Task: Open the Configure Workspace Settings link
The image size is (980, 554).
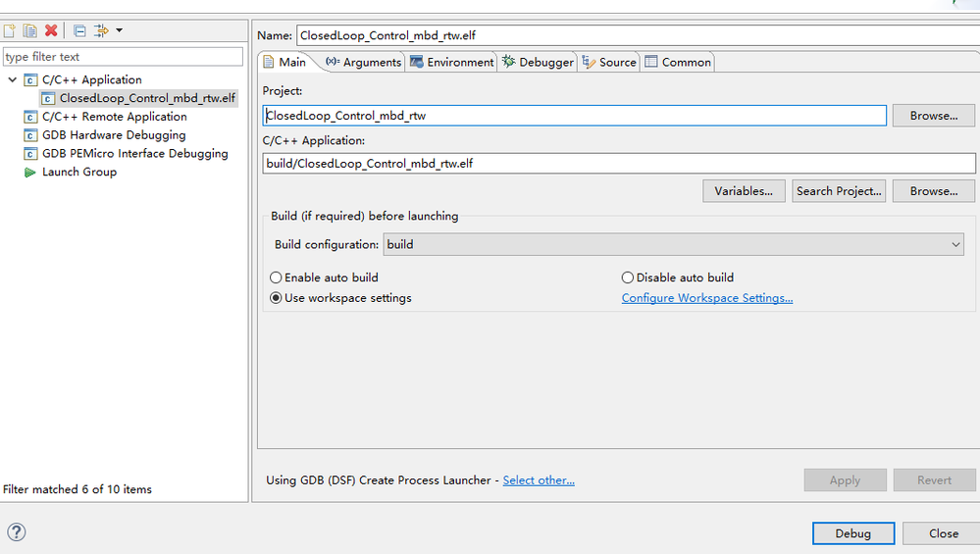Action: click(706, 298)
